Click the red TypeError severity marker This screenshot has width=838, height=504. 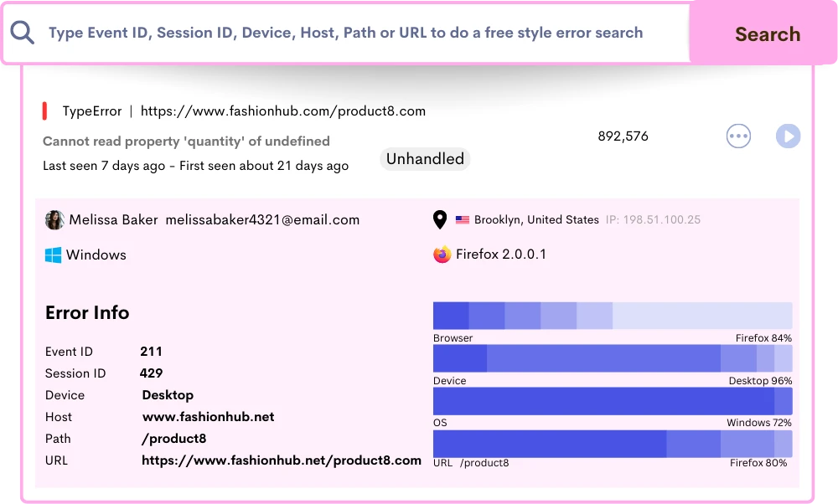(x=47, y=110)
